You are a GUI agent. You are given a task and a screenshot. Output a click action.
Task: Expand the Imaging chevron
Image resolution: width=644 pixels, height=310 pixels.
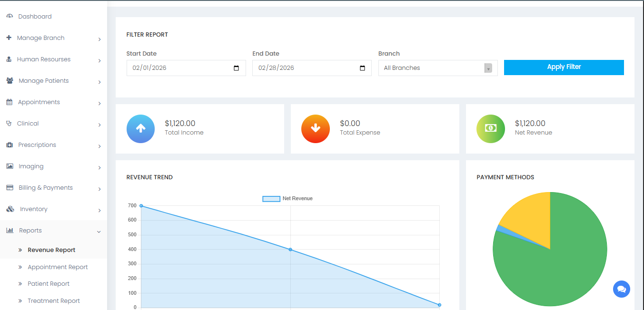(99, 168)
